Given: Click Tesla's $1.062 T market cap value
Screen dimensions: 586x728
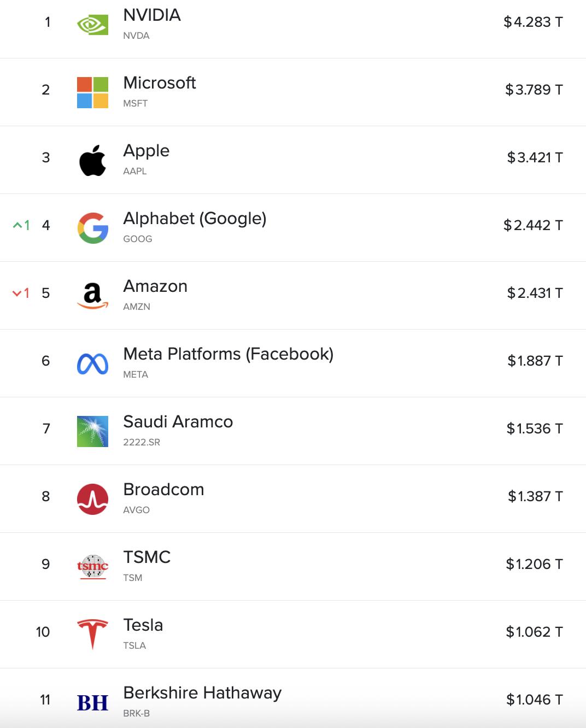Looking at the screenshot, I should 534,632.
